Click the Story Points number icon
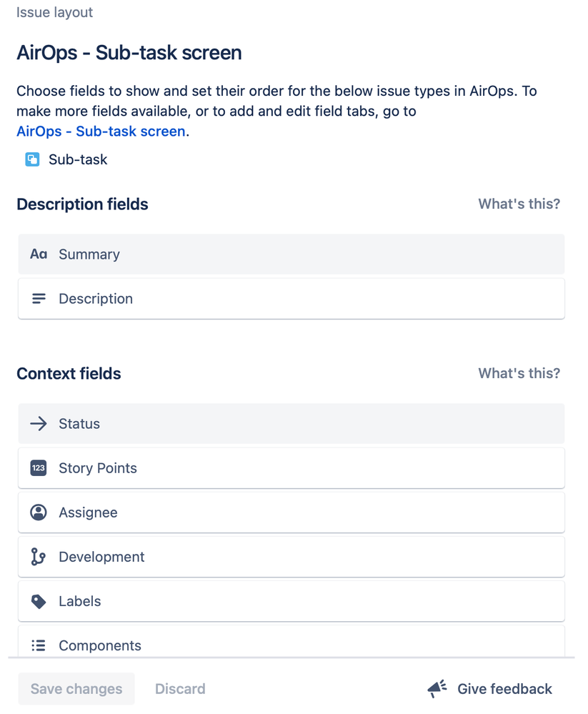 coord(39,468)
